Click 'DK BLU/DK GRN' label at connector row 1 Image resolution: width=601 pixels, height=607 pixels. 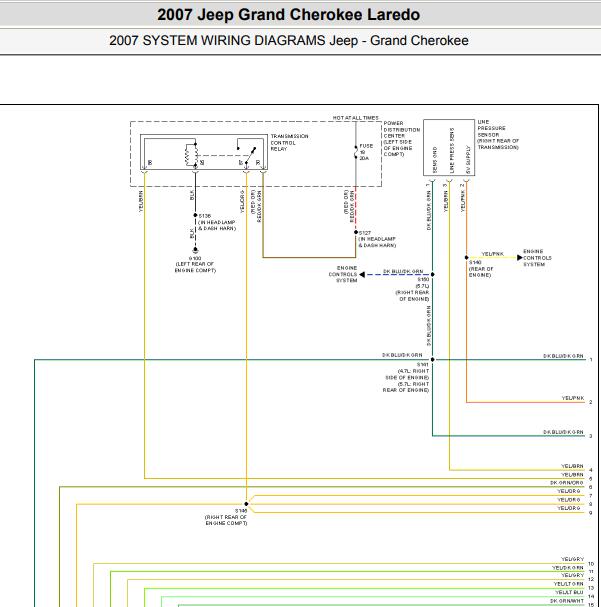click(563, 356)
